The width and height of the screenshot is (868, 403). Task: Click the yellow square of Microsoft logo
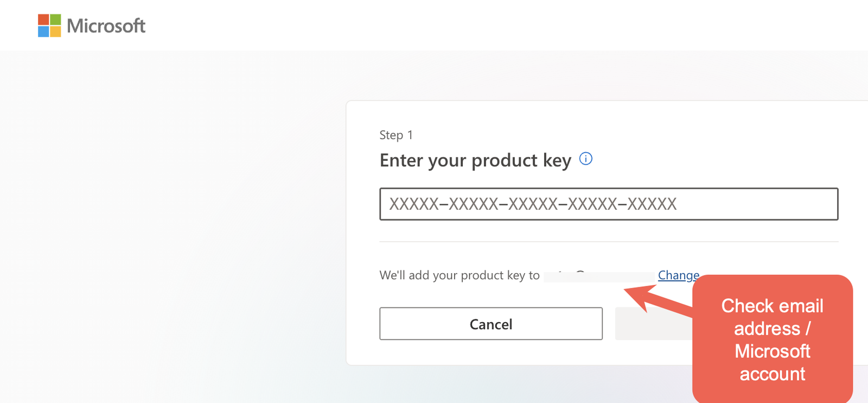55,32
